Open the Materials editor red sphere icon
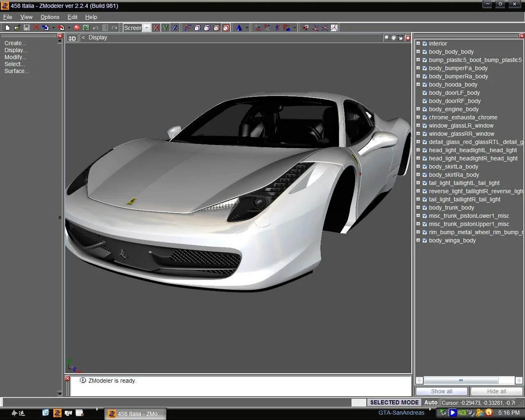525x420 pixels. click(x=77, y=28)
